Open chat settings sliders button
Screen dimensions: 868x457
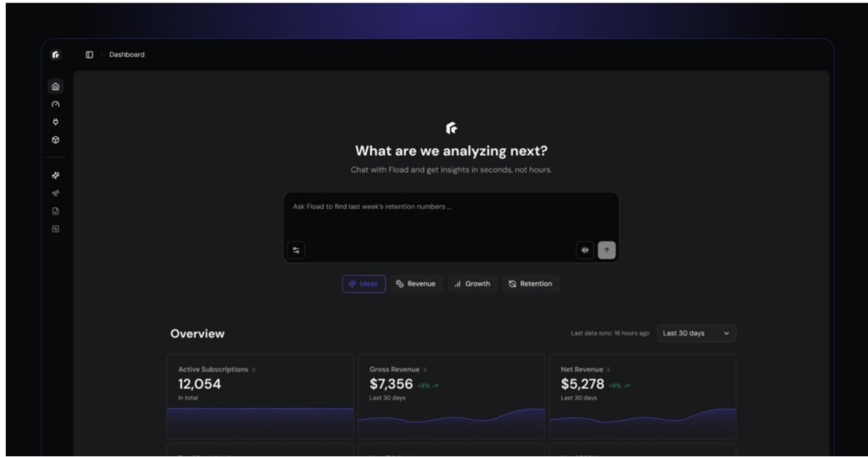coord(296,250)
